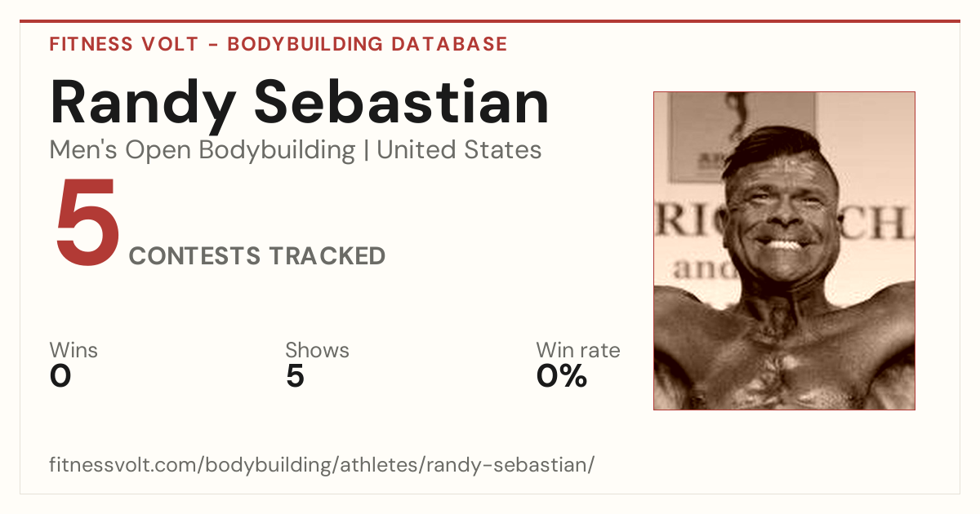Image resolution: width=980 pixels, height=514 pixels.
Task: Click the Fitness Volt Bodybuilding Database header
Action: (x=278, y=44)
